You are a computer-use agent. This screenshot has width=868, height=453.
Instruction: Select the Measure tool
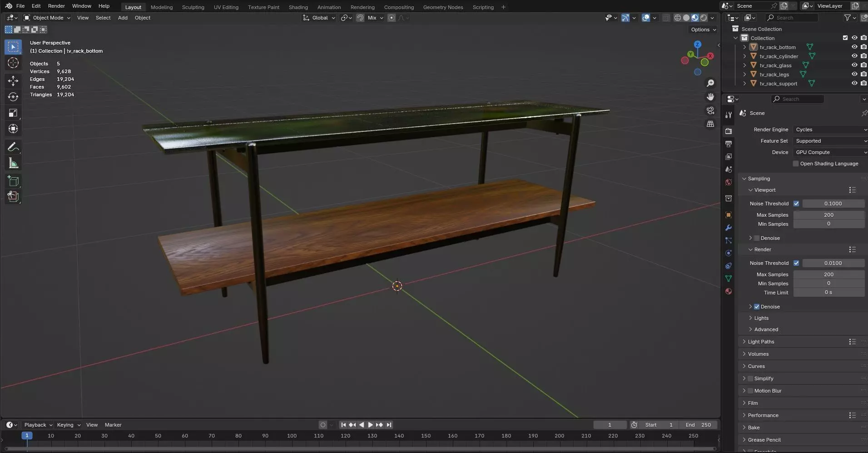13,163
